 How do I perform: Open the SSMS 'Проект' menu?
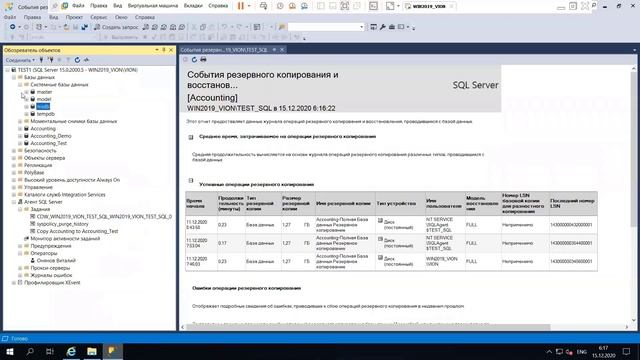[x=74, y=18]
